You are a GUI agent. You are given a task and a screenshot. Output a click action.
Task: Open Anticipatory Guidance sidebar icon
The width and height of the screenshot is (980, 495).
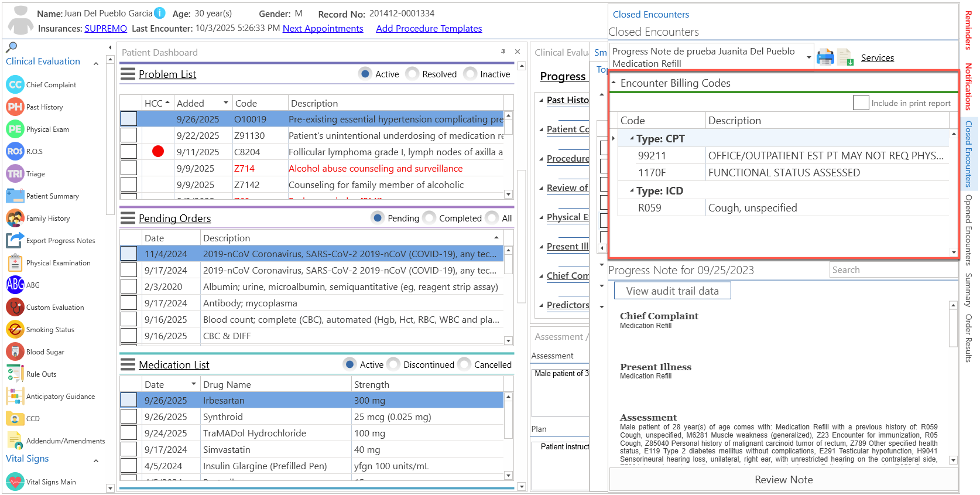15,396
